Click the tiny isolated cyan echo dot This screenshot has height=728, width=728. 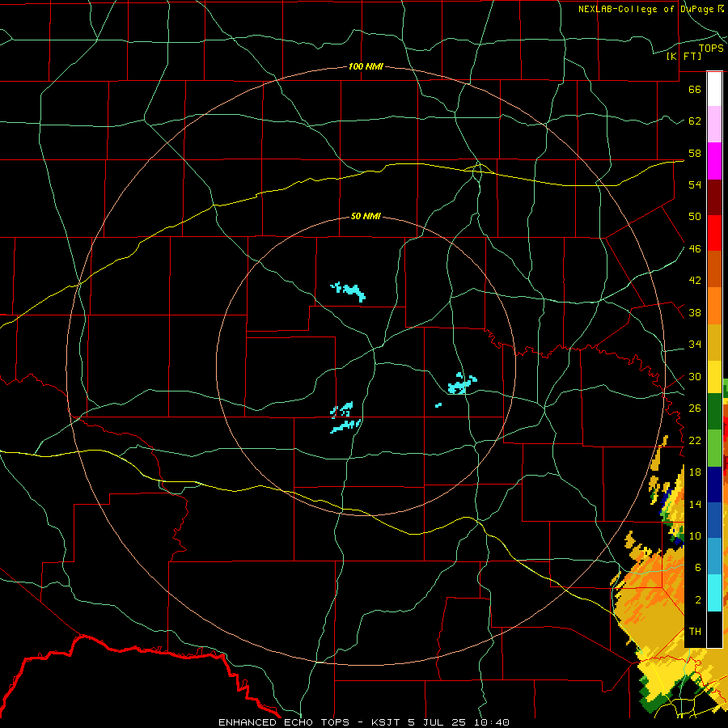pos(438,405)
